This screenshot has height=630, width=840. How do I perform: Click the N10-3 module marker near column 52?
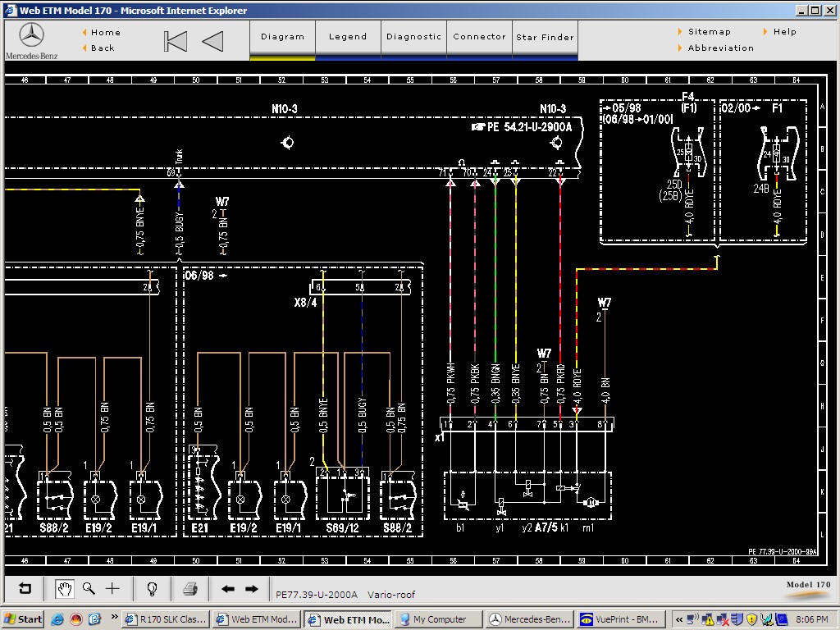(285, 109)
